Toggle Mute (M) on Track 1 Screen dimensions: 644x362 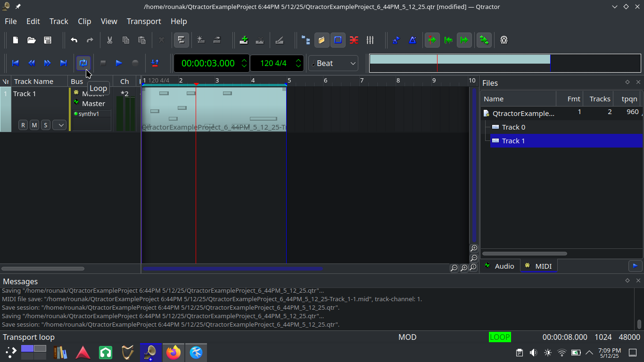[x=34, y=125]
